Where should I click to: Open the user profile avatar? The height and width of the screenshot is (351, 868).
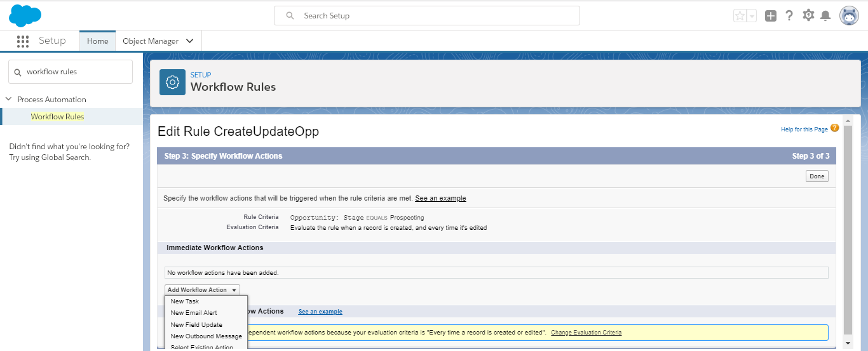tap(849, 16)
